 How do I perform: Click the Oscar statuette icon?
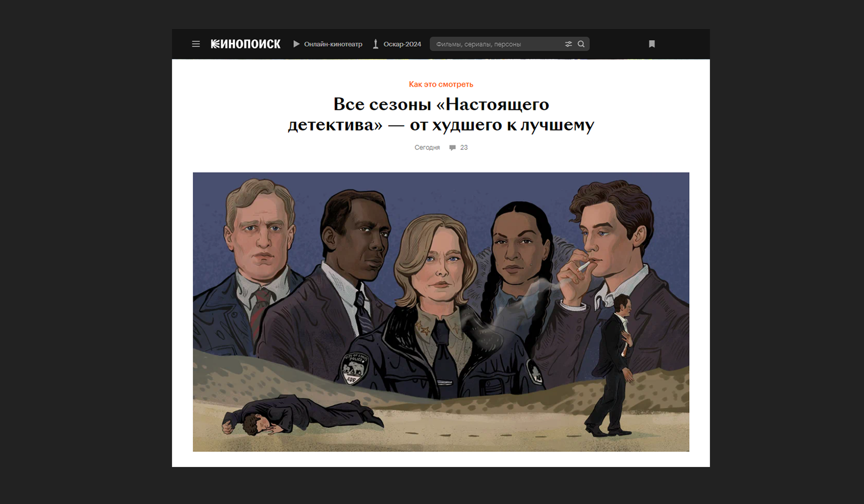[376, 44]
